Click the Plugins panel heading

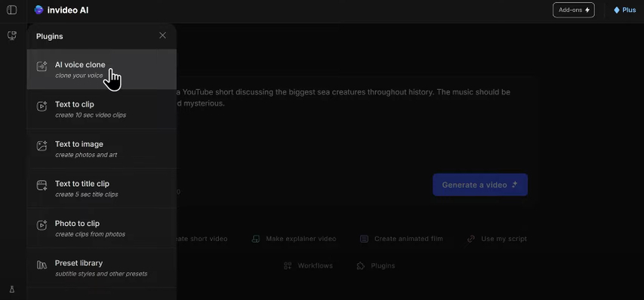pos(49,36)
